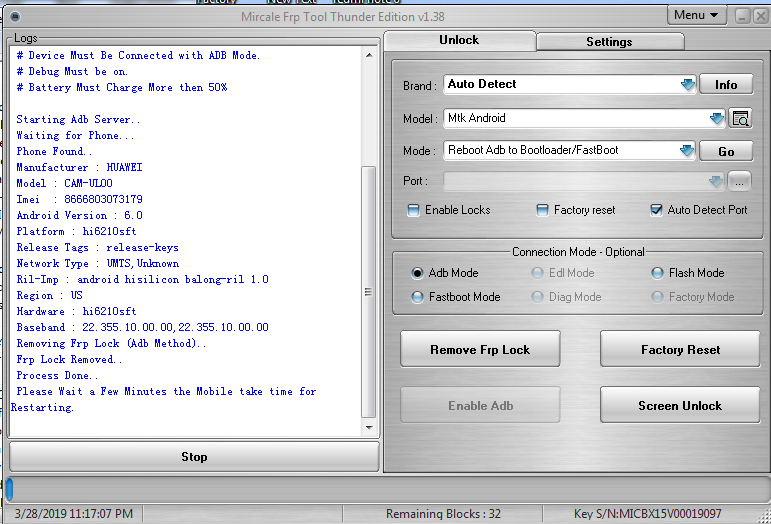The height and width of the screenshot is (524, 771).
Task: Click the date and time in status bar
Action: [74, 514]
